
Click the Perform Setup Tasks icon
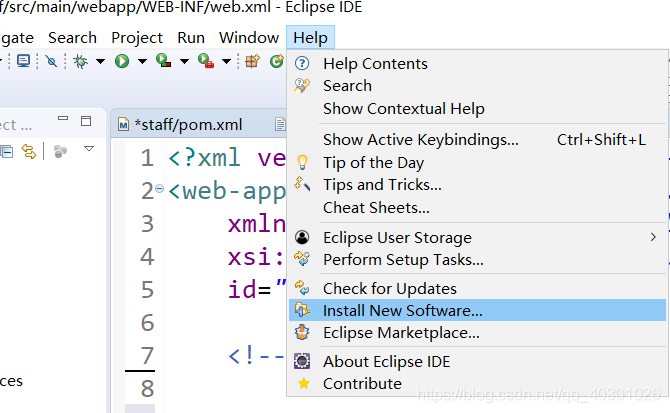click(x=302, y=258)
